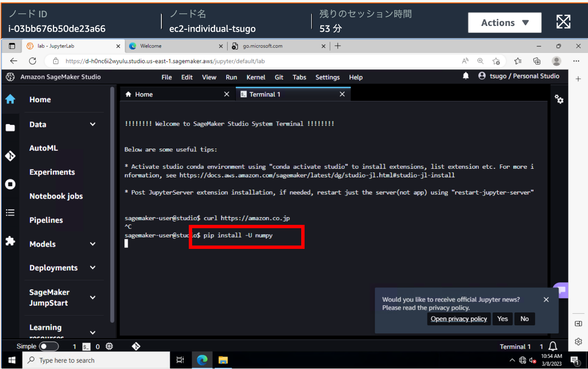
Task: Open the file browser sidebar icon
Action: [11, 127]
